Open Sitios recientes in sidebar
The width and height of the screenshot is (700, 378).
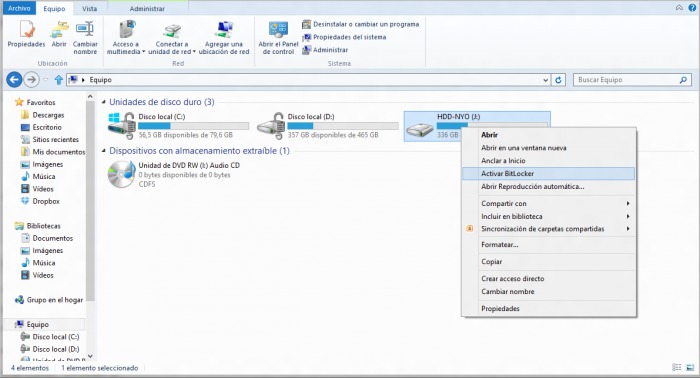(x=50, y=140)
